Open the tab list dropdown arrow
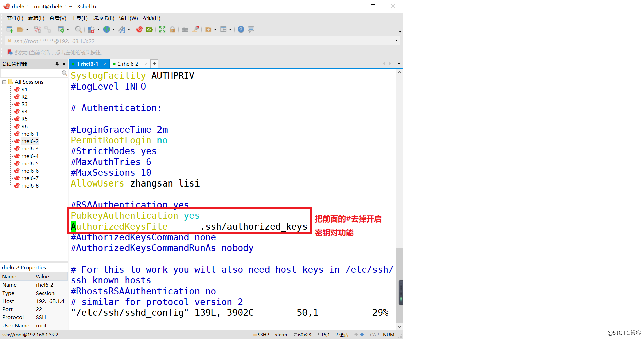 coord(399,64)
